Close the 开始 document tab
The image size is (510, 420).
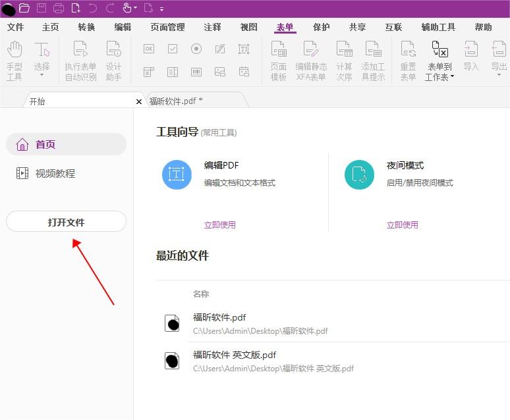[139, 102]
